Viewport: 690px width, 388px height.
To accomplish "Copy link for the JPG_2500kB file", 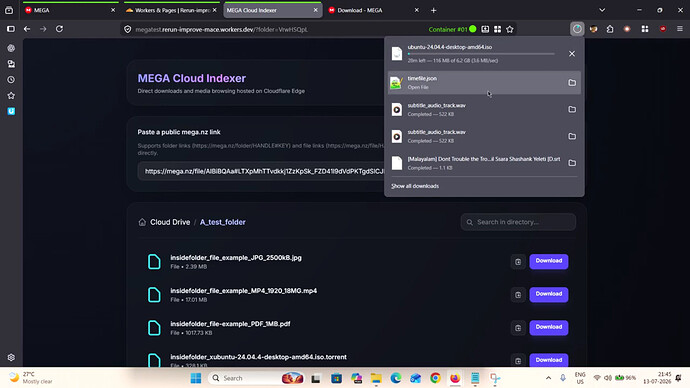I will [x=518, y=262].
